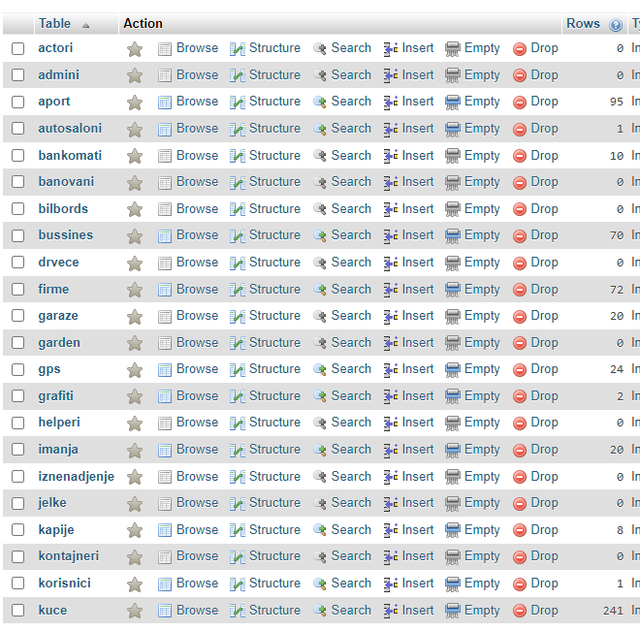Click Structure icon in the bilbords row
The height and width of the screenshot is (624, 640).
click(237, 209)
